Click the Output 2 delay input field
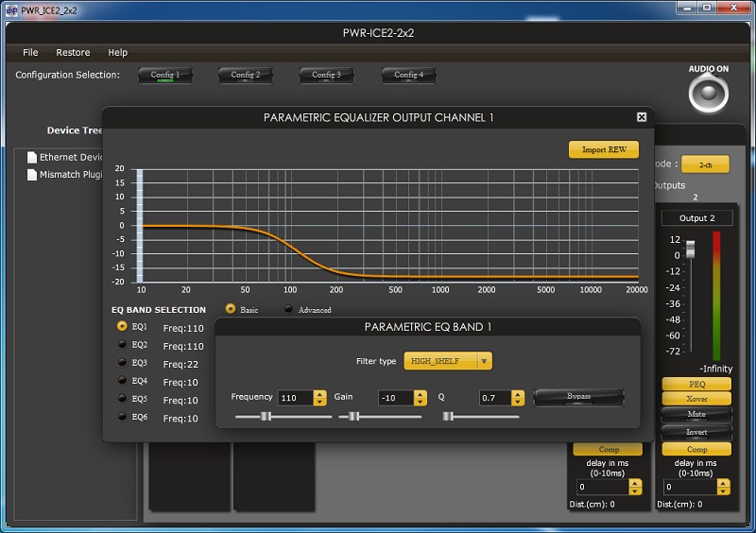The image size is (756, 533). 690,488
